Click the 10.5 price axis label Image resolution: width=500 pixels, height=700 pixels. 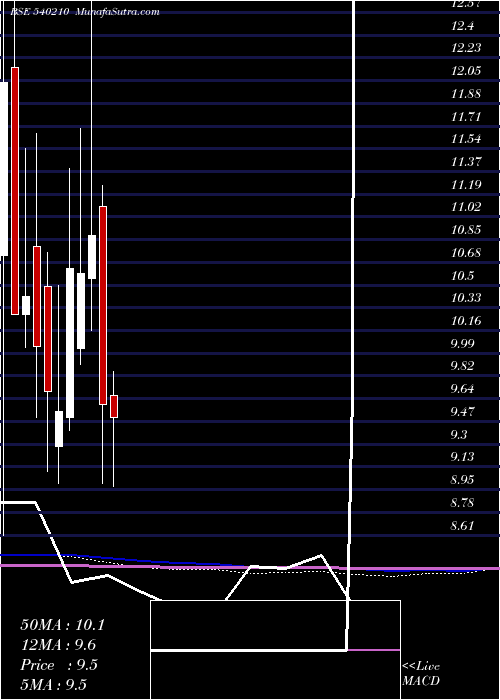click(x=463, y=275)
